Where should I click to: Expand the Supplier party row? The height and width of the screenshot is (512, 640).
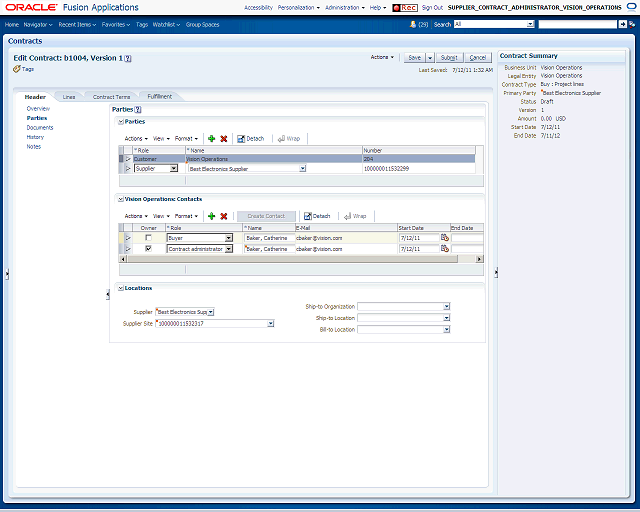[128, 169]
